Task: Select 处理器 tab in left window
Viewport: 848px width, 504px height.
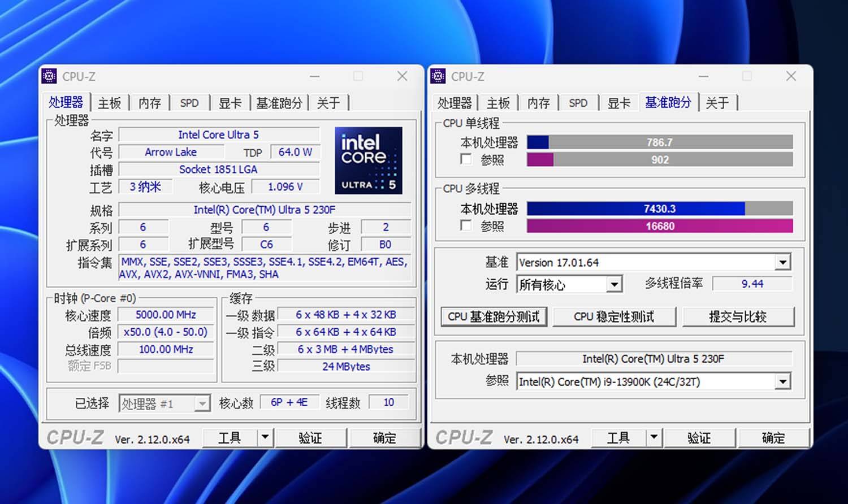Action: (66, 102)
